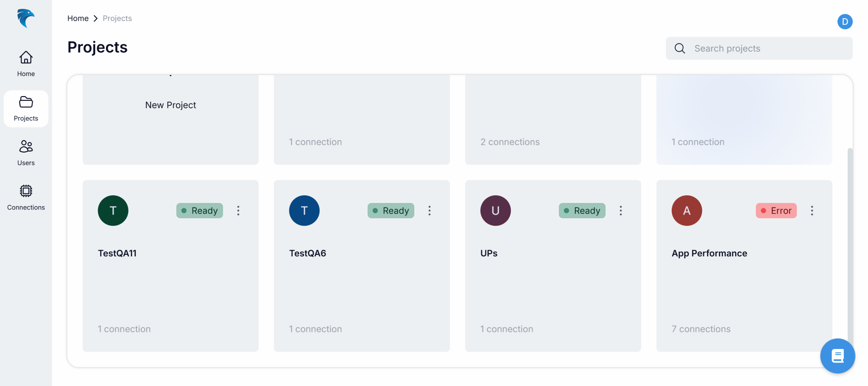This screenshot has height=386, width=868.
Task: Open user profile avatar D
Action: (x=845, y=22)
